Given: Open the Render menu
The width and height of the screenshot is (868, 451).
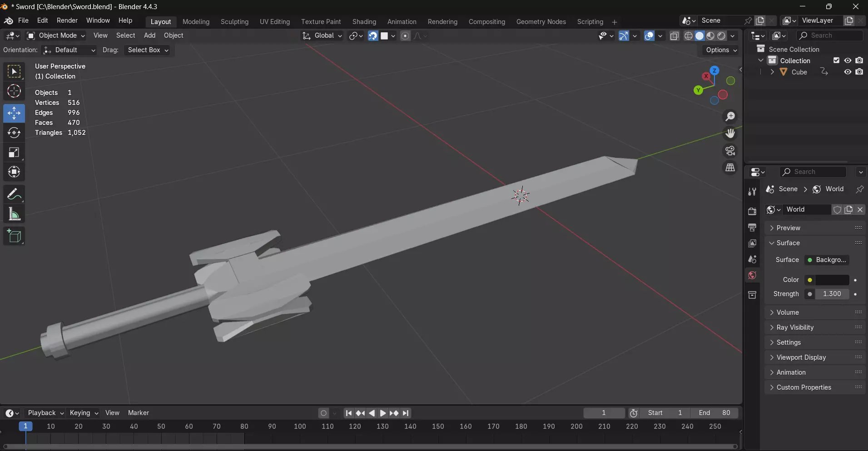Looking at the screenshot, I should click(x=67, y=20).
